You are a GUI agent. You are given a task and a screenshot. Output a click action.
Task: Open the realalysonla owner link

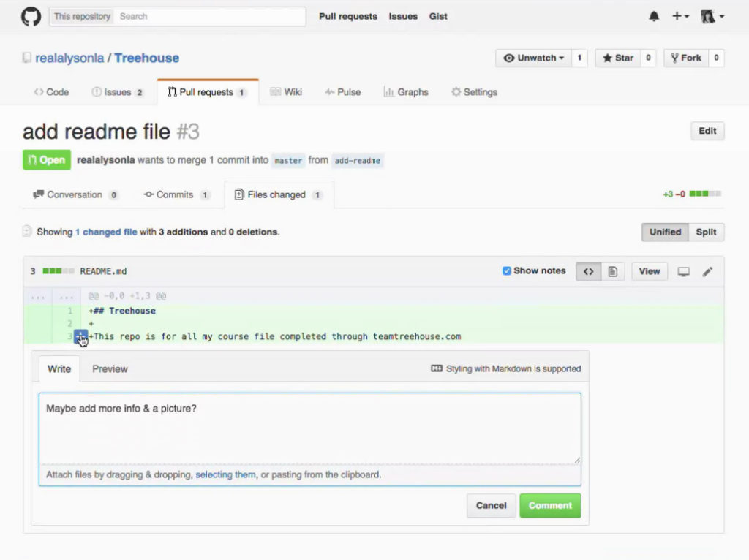point(69,58)
